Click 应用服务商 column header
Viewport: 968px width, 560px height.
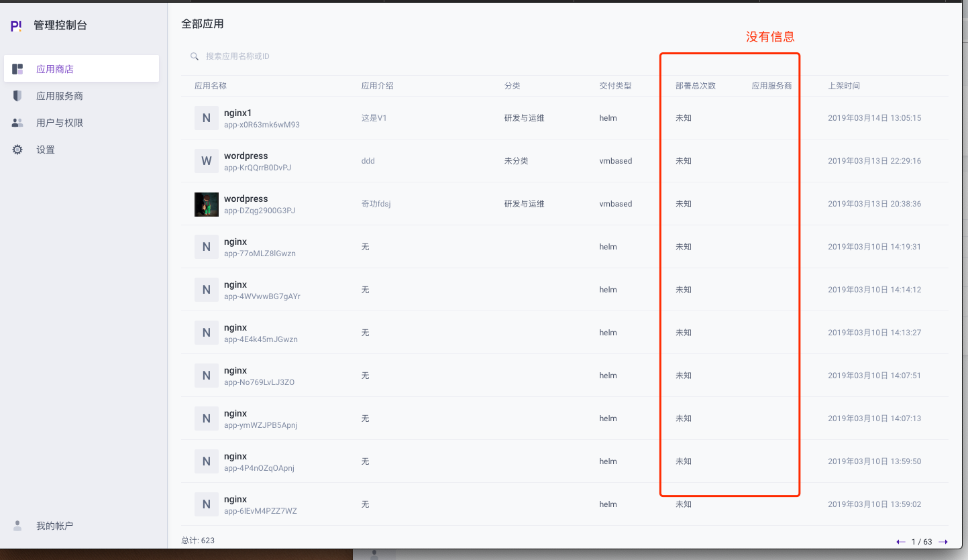(771, 86)
